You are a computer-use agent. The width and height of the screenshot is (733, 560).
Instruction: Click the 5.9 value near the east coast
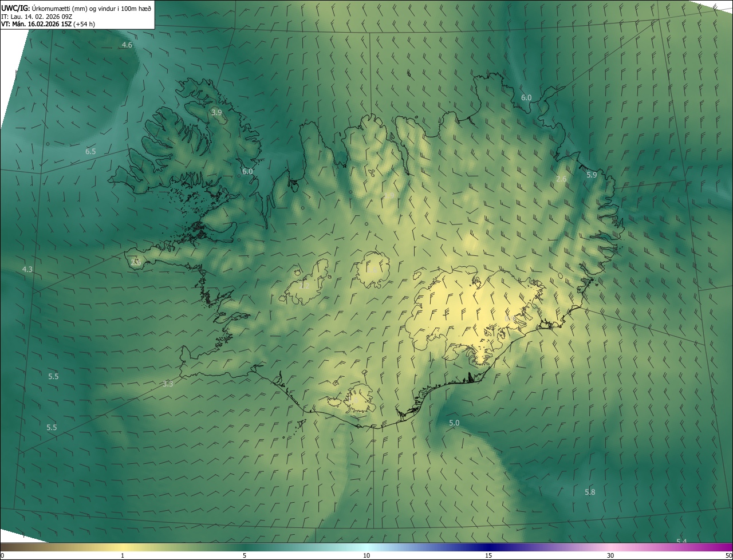(x=592, y=175)
